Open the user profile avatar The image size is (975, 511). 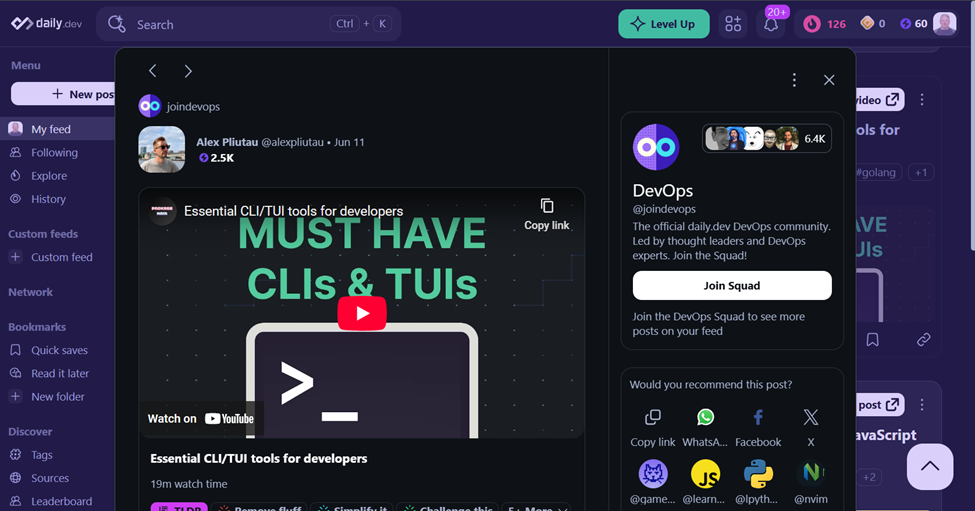coord(945,24)
